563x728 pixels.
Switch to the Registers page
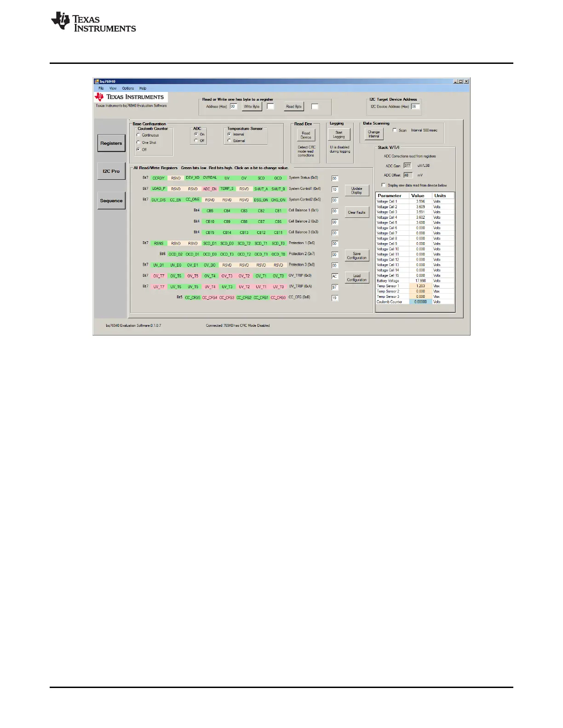pos(111,143)
